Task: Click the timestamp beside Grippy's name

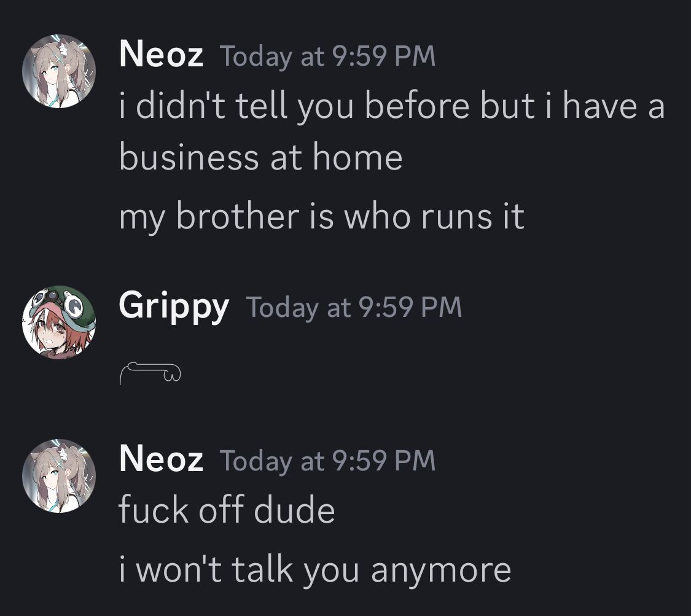Action: (x=353, y=306)
